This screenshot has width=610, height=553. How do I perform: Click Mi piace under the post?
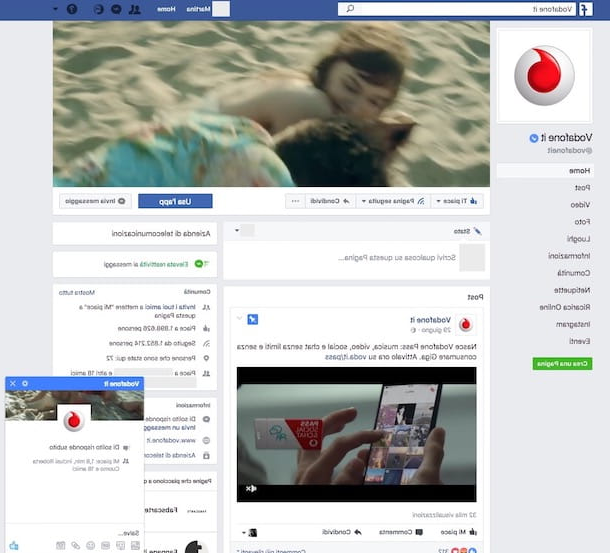[x=458, y=532]
